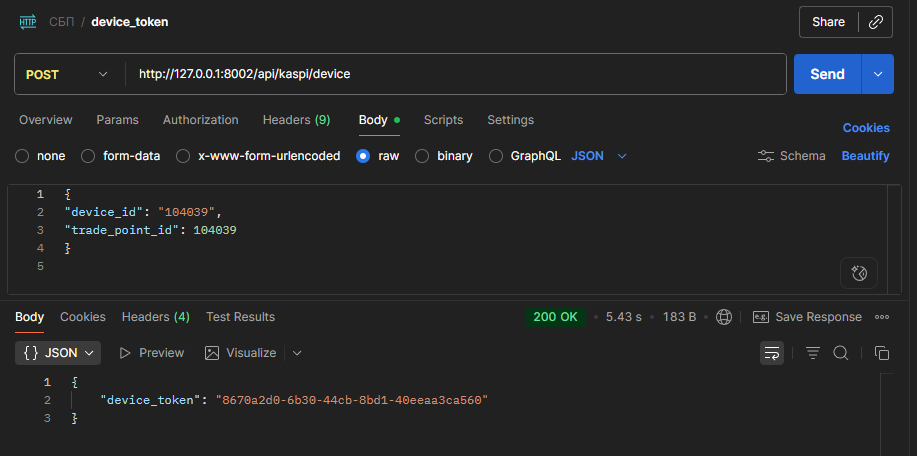917x456 pixels.
Task: Click into the request URL field
Action: click(450, 74)
